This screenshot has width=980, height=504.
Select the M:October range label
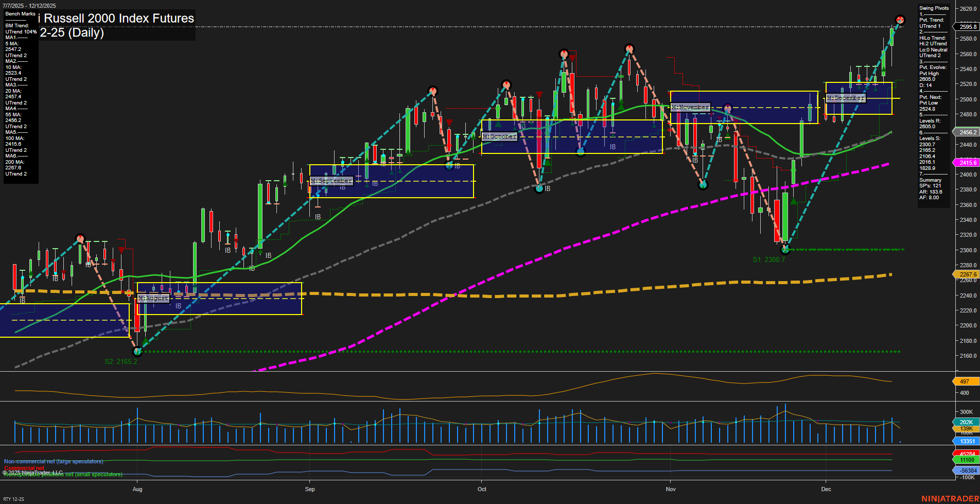(x=499, y=137)
